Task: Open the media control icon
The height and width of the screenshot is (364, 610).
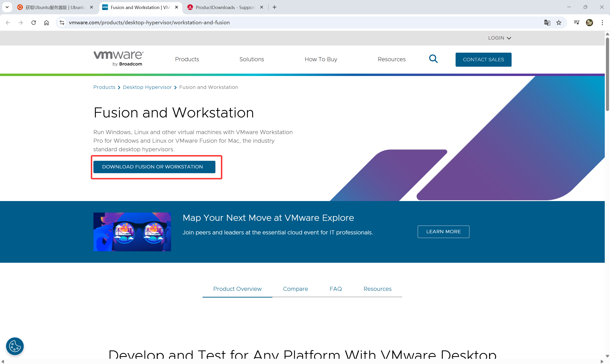Action: point(576,23)
